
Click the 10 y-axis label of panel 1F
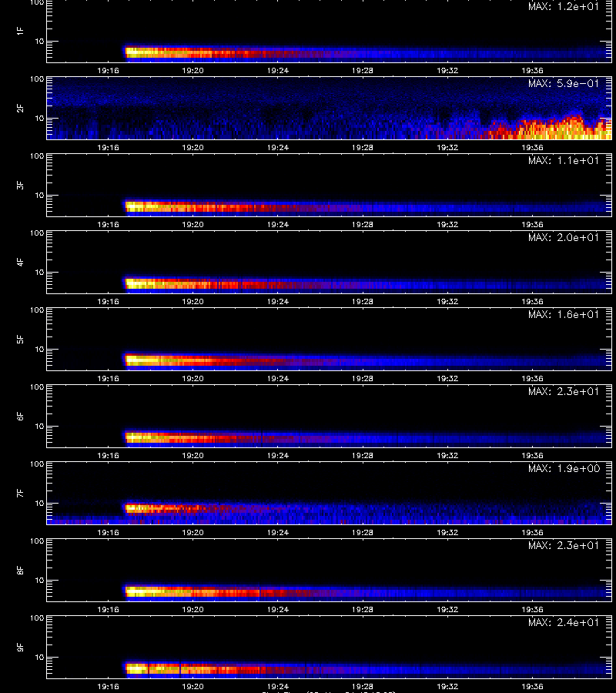(x=40, y=42)
